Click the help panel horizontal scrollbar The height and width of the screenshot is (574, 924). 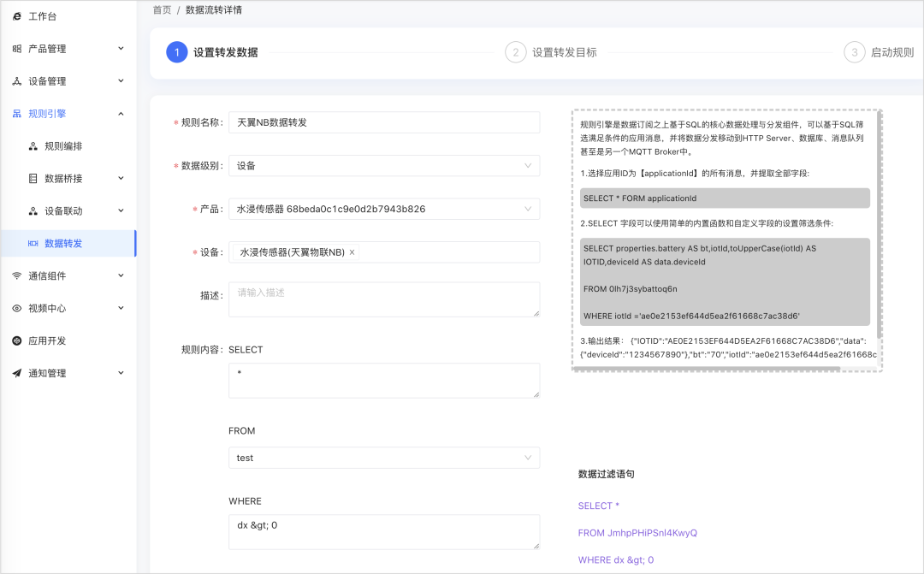(x=708, y=369)
